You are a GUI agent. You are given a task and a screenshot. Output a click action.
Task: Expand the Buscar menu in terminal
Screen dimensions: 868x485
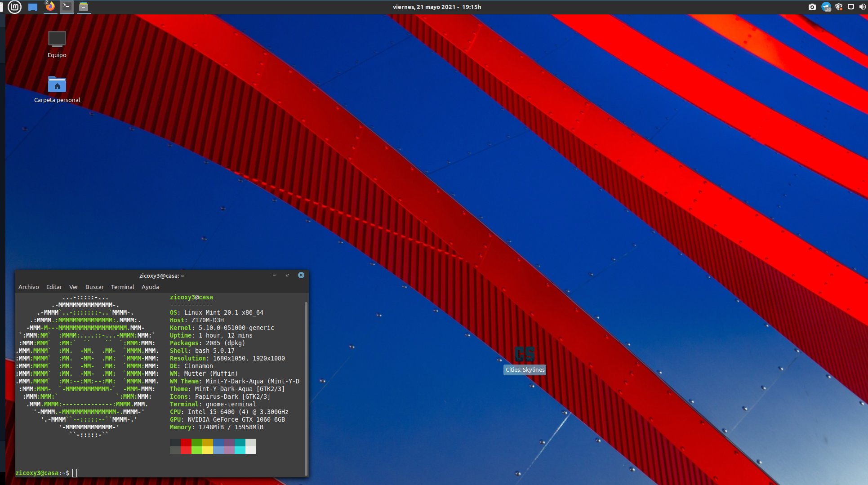[94, 287]
